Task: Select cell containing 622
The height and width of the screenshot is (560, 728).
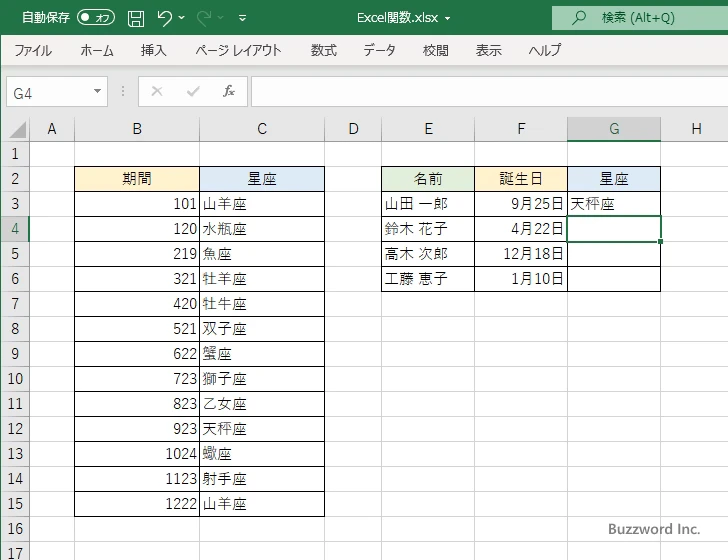Action: [x=137, y=354]
